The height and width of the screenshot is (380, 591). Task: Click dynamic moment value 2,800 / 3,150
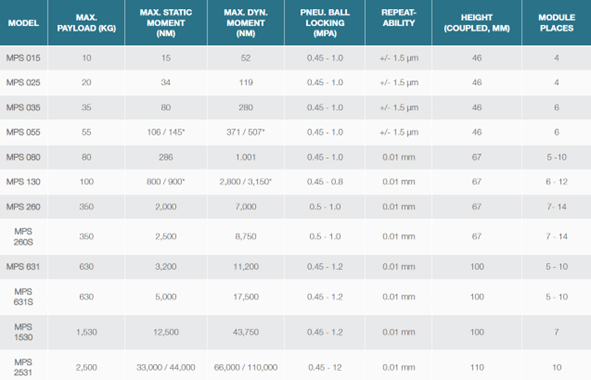click(246, 182)
